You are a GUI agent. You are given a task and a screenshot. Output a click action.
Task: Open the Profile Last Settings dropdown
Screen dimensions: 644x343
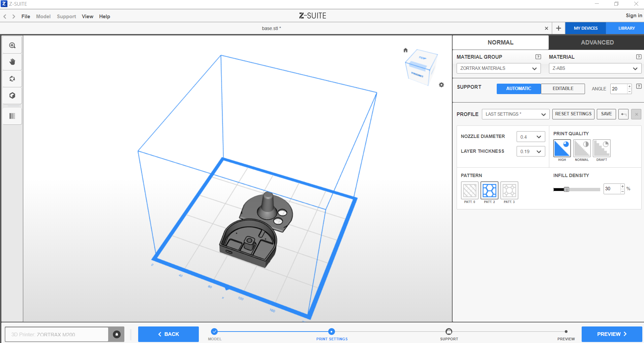click(516, 114)
